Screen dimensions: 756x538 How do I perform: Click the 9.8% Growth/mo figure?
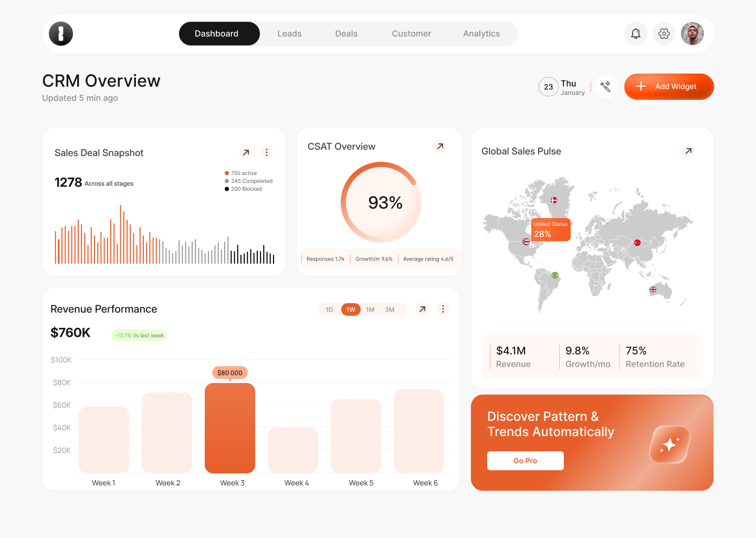pyautogui.click(x=587, y=357)
